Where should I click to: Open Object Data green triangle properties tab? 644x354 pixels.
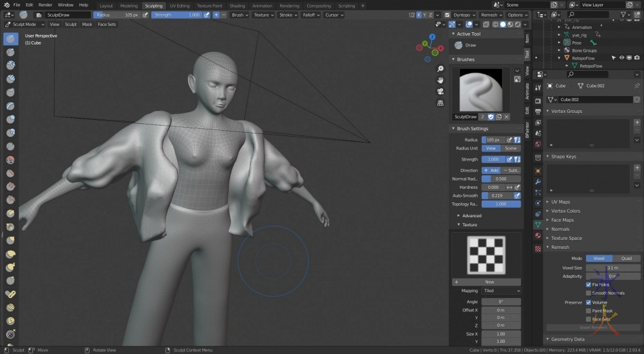pyautogui.click(x=538, y=224)
